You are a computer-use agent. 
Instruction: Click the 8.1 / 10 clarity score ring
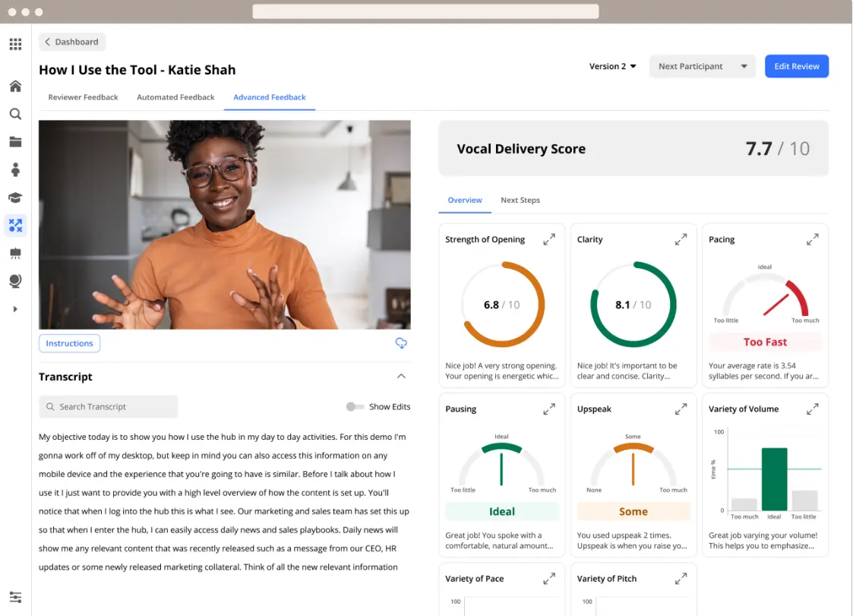(633, 305)
